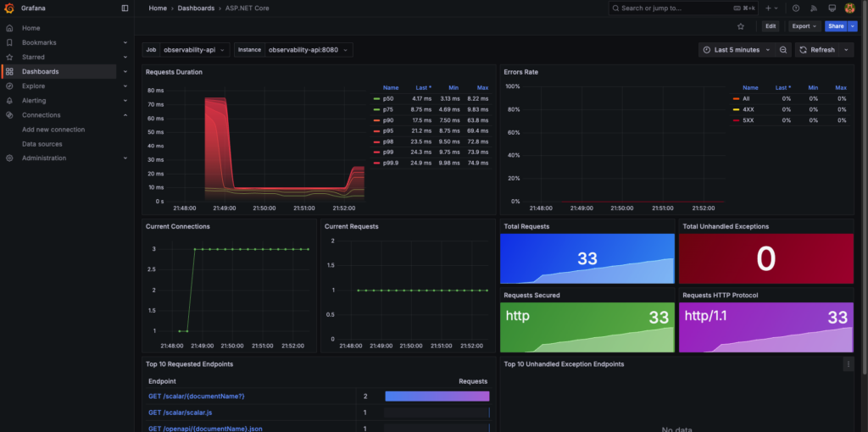Click the Bookmarks sidebar icon
The height and width of the screenshot is (432, 868).
click(9, 42)
